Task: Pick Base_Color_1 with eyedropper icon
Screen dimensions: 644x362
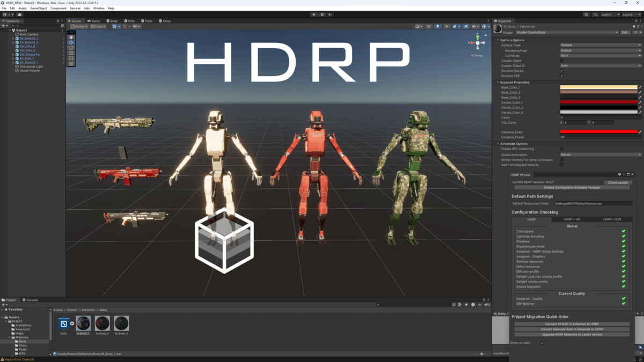Action: tap(640, 87)
